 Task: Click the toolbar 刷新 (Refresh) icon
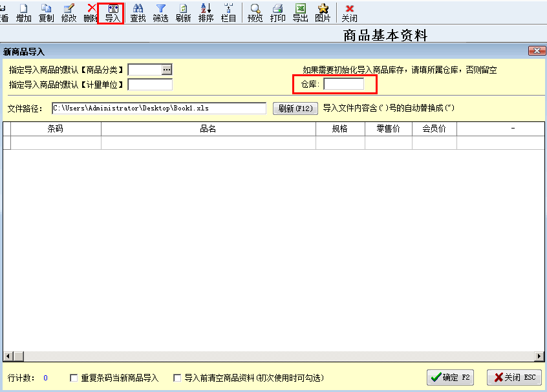point(183,14)
